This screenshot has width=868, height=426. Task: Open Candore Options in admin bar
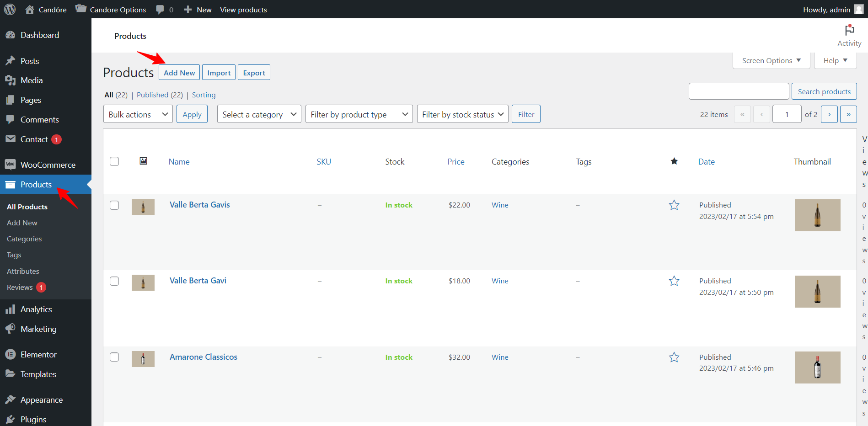(x=111, y=9)
